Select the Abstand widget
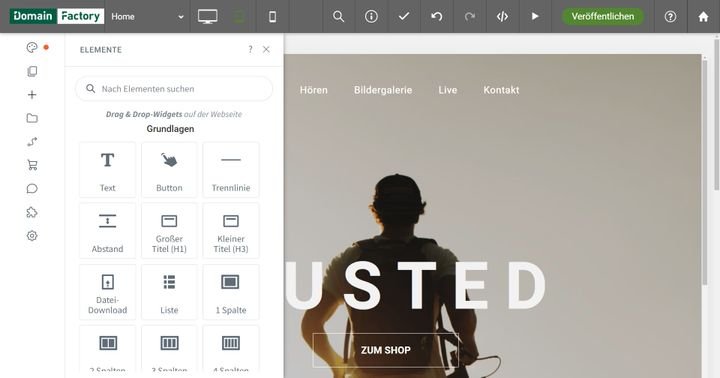Screen dimensions: 720x378 pos(107,231)
